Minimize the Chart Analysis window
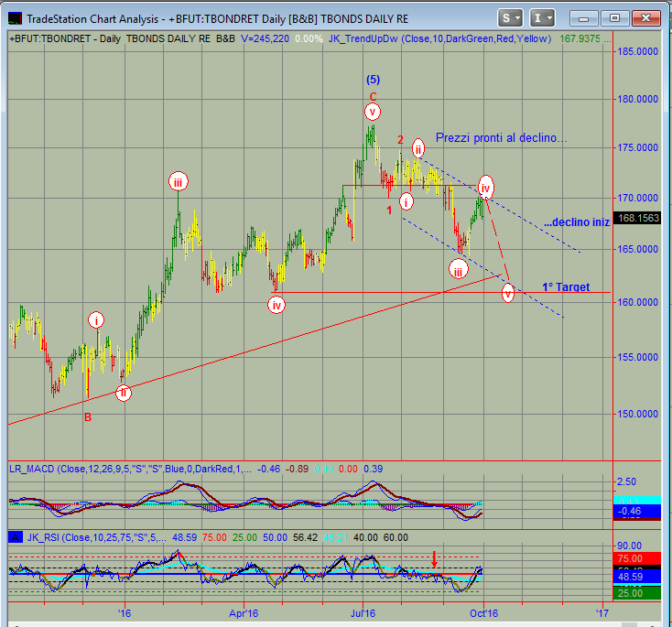 [x=583, y=18]
